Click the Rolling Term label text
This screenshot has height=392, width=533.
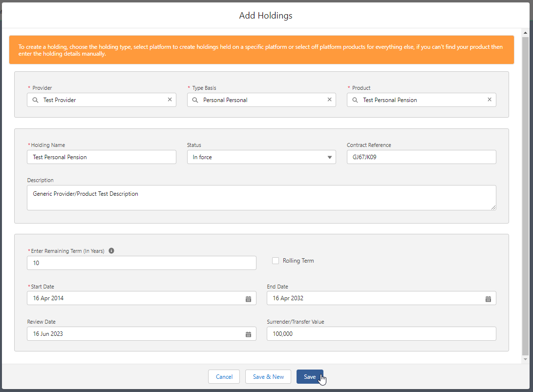pos(298,261)
